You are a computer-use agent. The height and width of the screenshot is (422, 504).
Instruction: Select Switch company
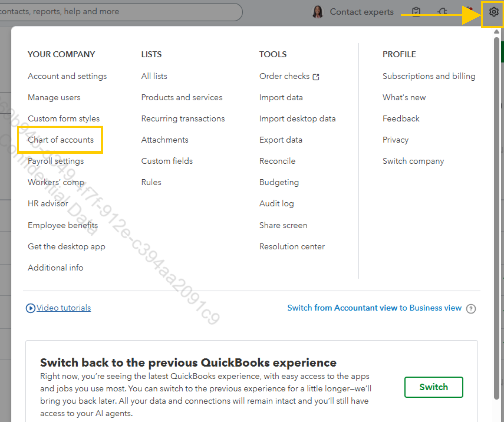coord(413,161)
